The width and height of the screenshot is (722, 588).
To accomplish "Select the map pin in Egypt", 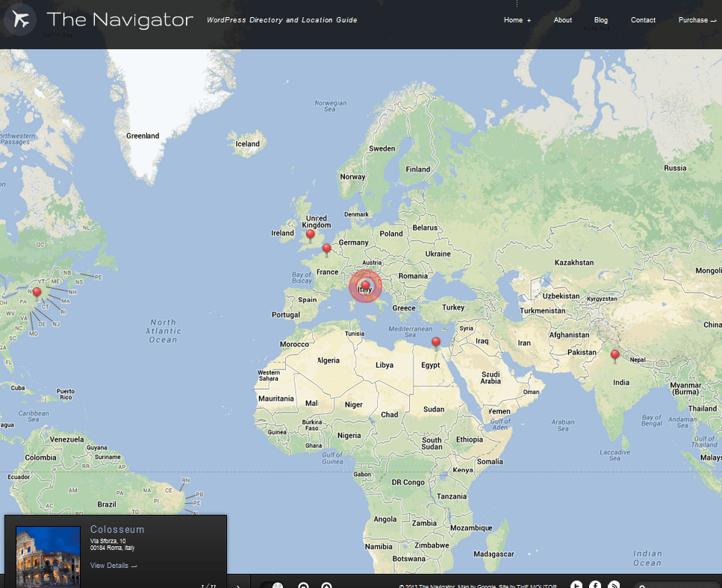I will coord(435,343).
